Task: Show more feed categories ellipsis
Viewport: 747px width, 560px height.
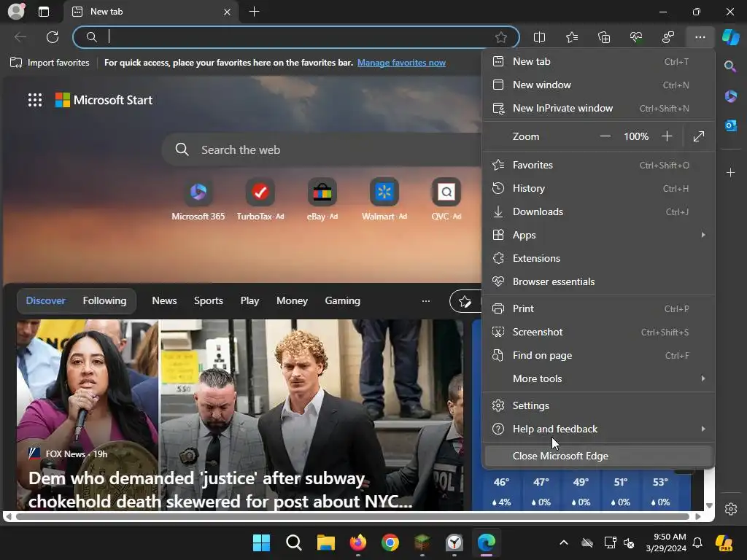Action: (x=426, y=300)
